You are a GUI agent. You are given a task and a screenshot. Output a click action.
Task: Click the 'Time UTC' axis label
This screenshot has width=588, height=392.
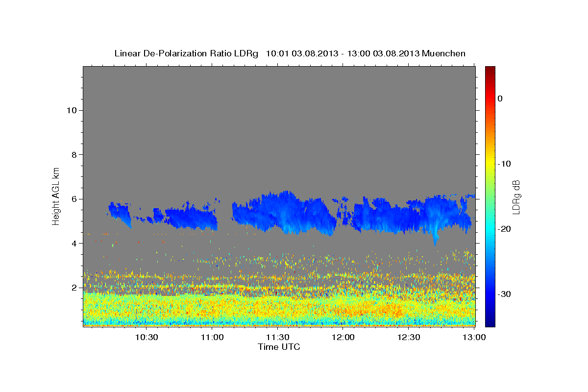279,347
